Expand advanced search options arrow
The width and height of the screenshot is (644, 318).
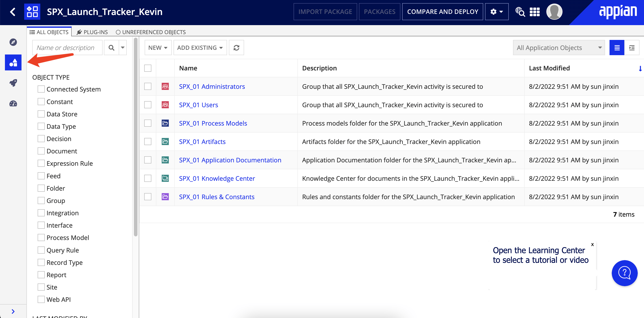[x=123, y=48]
